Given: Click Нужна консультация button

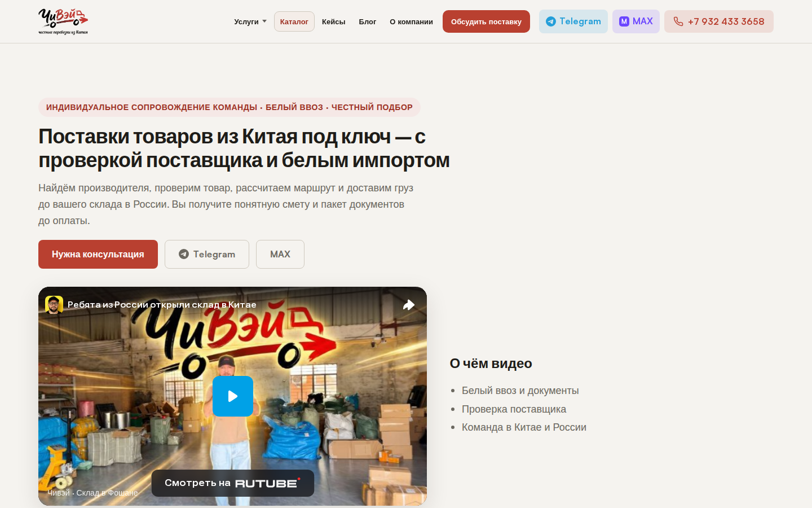Looking at the screenshot, I should pos(98,254).
